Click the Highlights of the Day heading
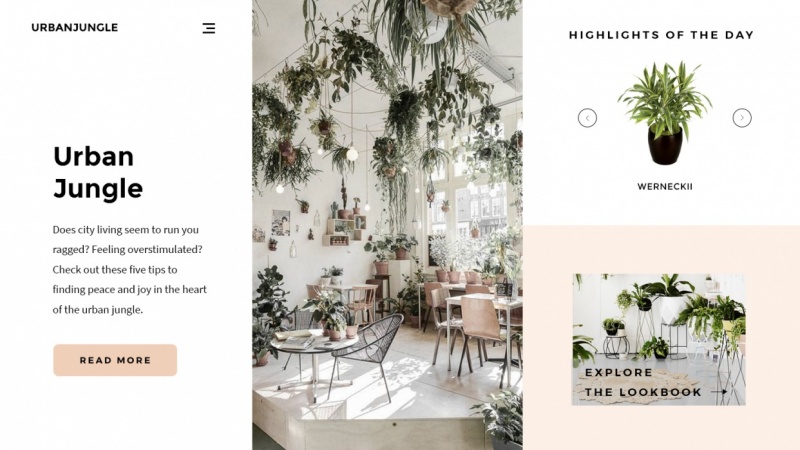 (661, 35)
